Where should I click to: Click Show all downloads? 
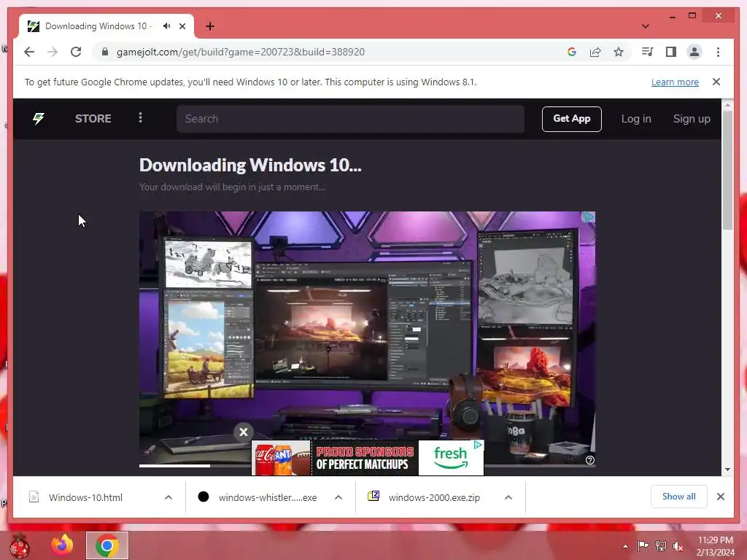point(679,497)
